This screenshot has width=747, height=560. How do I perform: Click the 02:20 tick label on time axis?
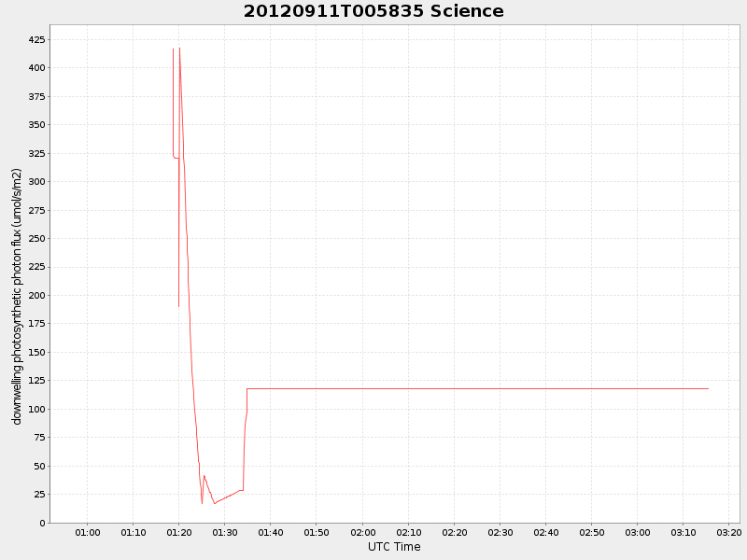coord(454,532)
